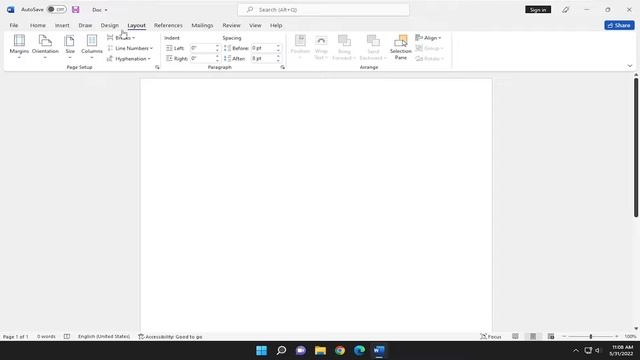Switch to the View tab
Screen dimensions: 640x360
(x=255, y=25)
